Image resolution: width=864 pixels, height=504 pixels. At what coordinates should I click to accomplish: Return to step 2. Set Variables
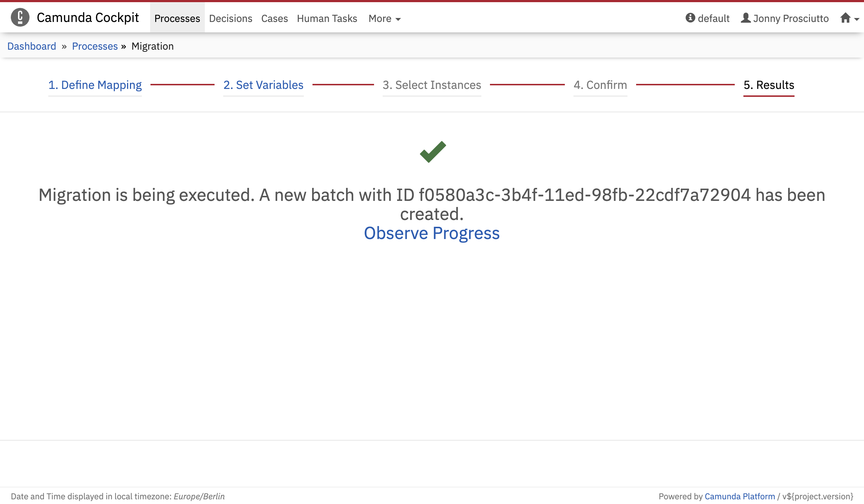coord(264,85)
